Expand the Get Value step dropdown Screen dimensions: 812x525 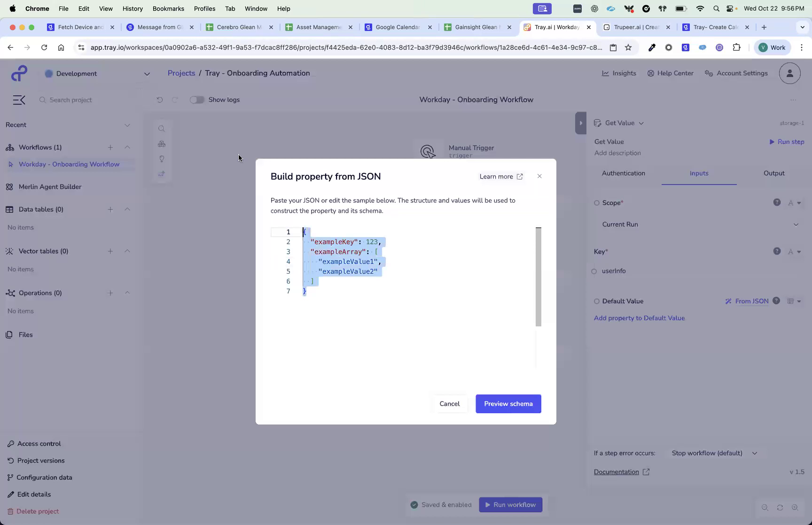pos(641,123)
